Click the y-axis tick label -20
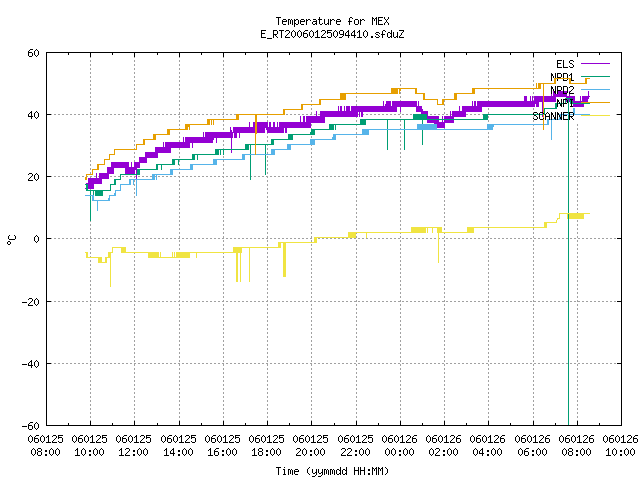Viewport: 640px width, 480px height. [31, 302]
